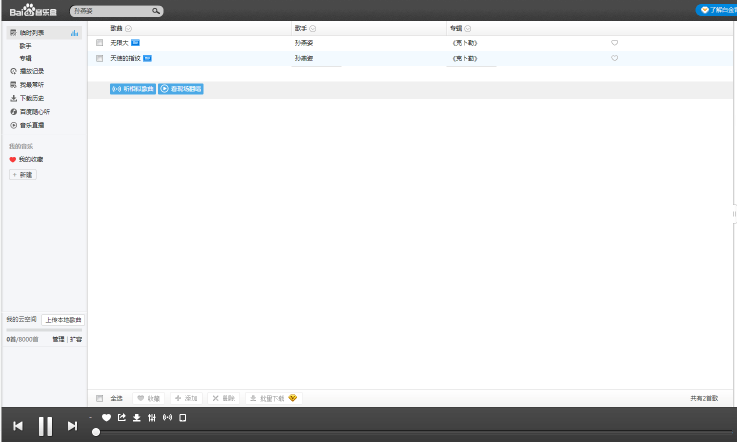Click album 《克卜勒》 in the 无限大 row

[464, 43]
